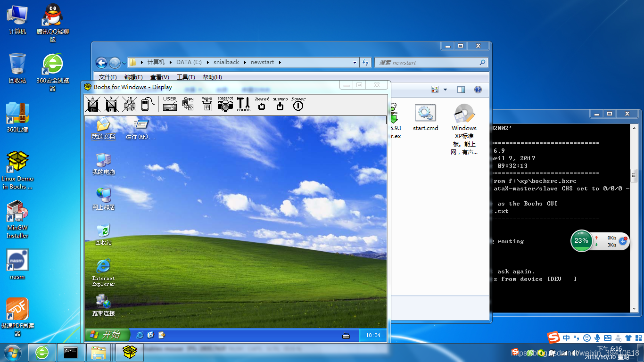Click the USER keyboard button in Bochs

pyautogui.click(x=170, y=104)
